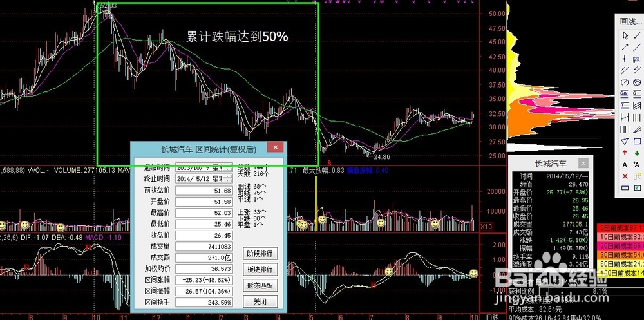644x320 pixels.
Task: Choose the circle cycle drawing tool
Action: 625,82
